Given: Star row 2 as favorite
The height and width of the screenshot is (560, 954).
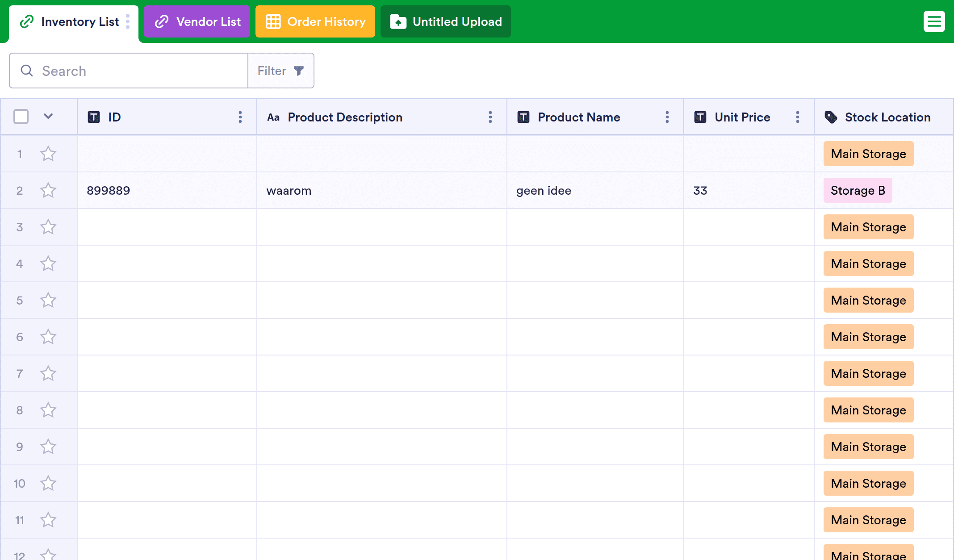Looking at the screenshot, I should coord(48,191).
